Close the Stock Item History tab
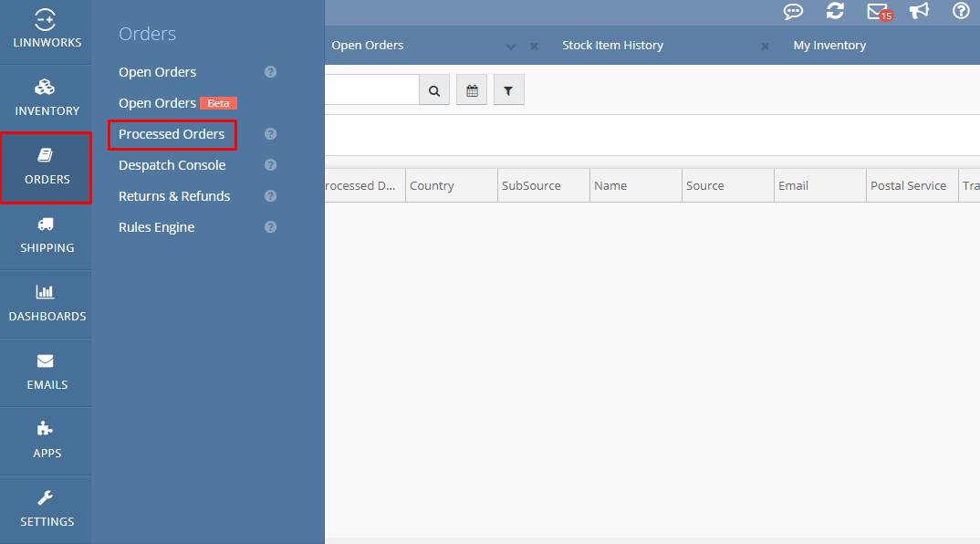The height and width of the screenshot is (544, 980). click(765, 47)
